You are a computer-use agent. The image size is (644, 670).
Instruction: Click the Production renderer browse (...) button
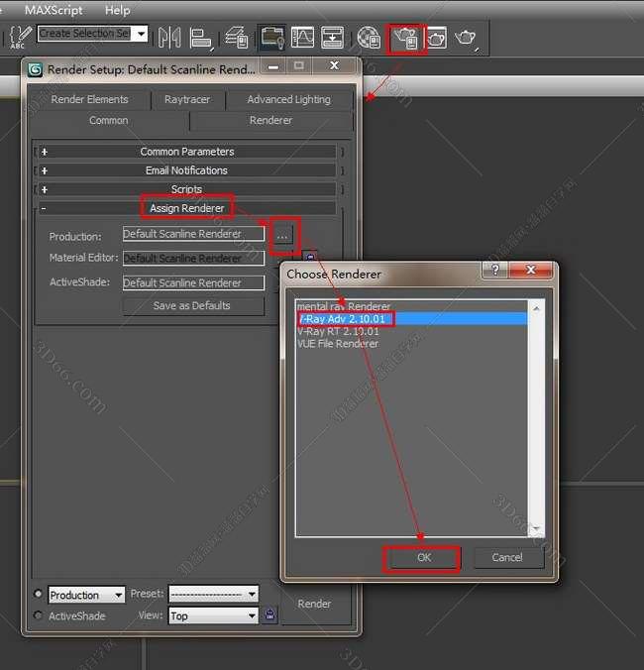(282, 235)
